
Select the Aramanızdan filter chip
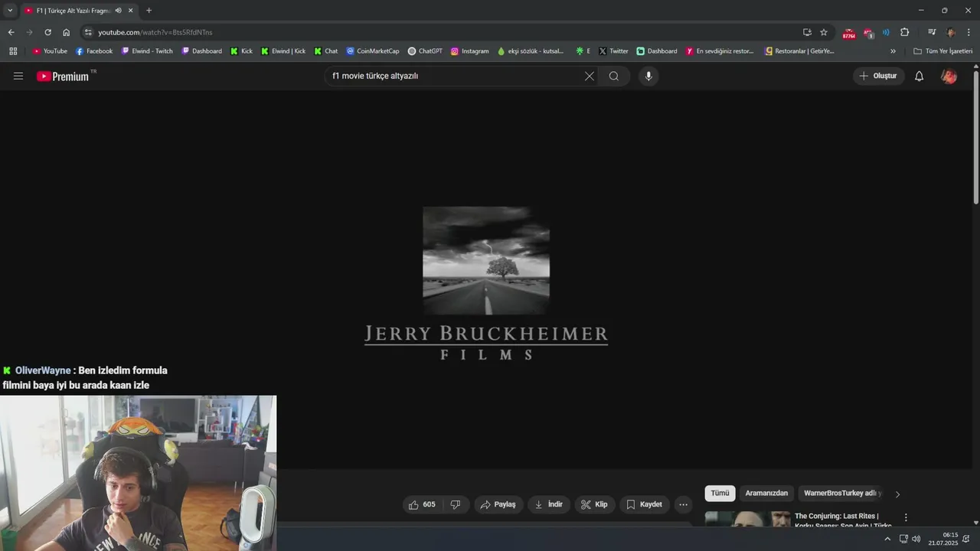[766, 494]
